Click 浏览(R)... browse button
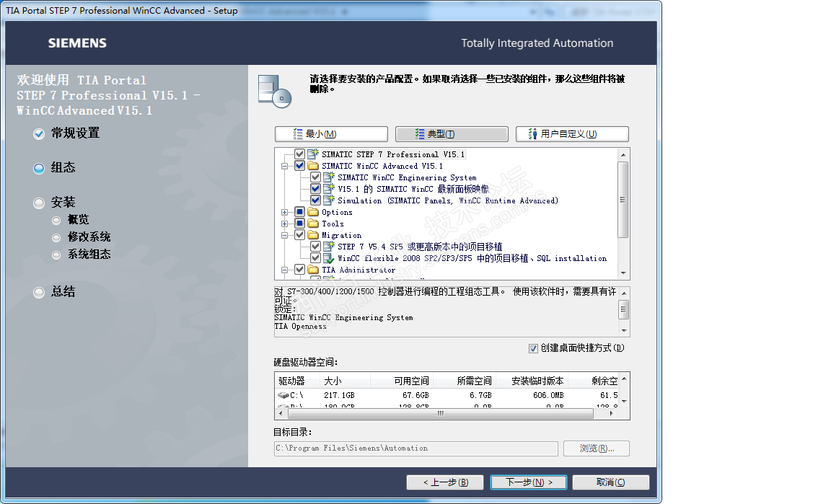The height and width of the screenshot is (504, 831). (x=597, y=448)
